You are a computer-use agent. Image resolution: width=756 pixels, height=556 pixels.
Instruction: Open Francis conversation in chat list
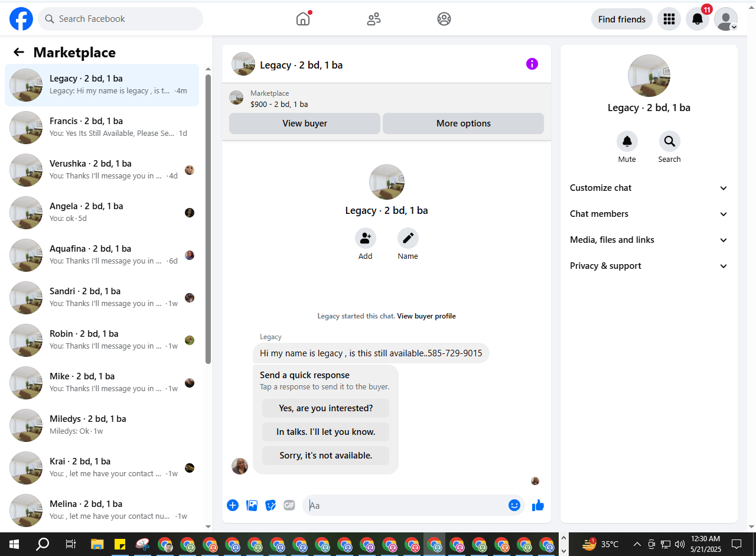tap(102, 128)
